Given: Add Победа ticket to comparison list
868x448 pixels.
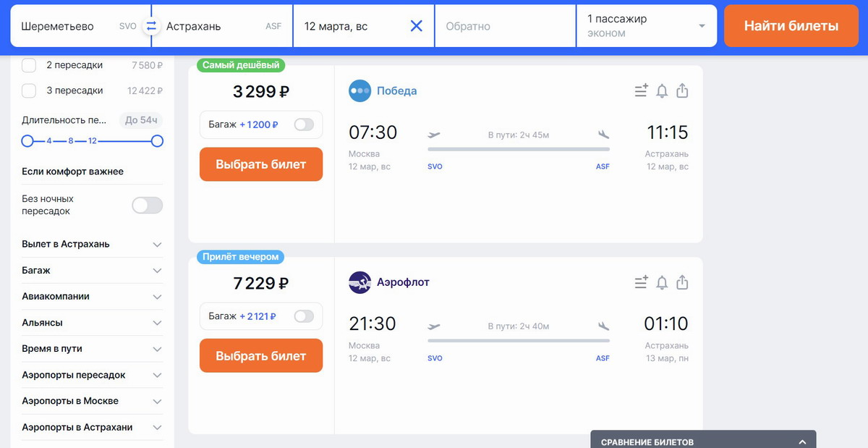Looking at the screenshot, I should (641, 90).
